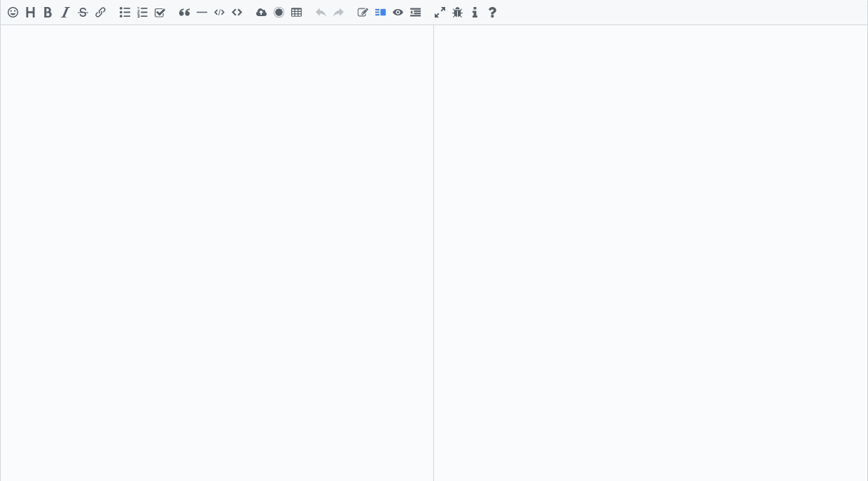Insert a horizontal rule
Screen dimensions: 868x481
coord(202,12)
